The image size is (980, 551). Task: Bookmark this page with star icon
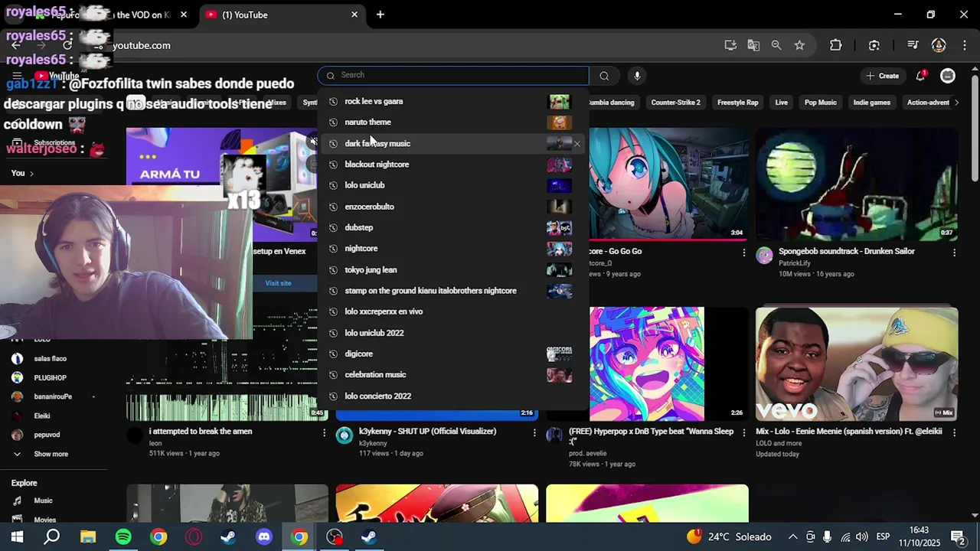(x=799, y=45)
